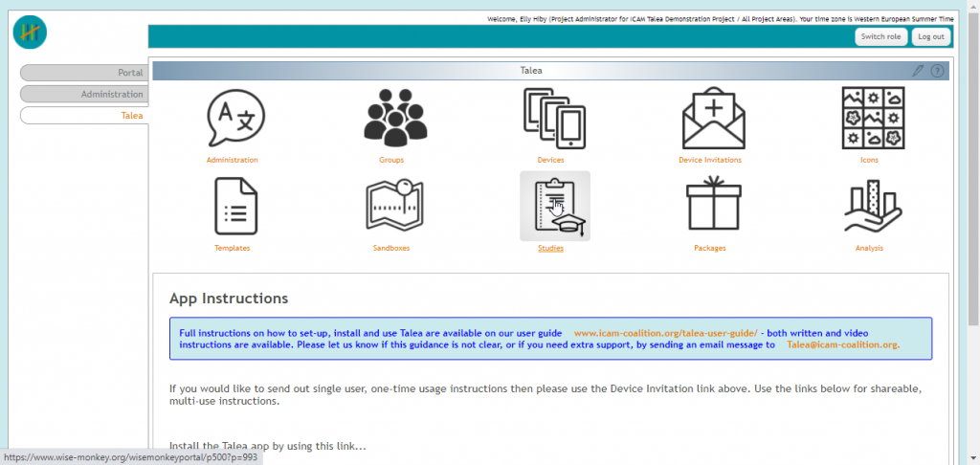Click the Studies text link
The height and width of the screenshot is (465, 980).
[x=550, y=248]
